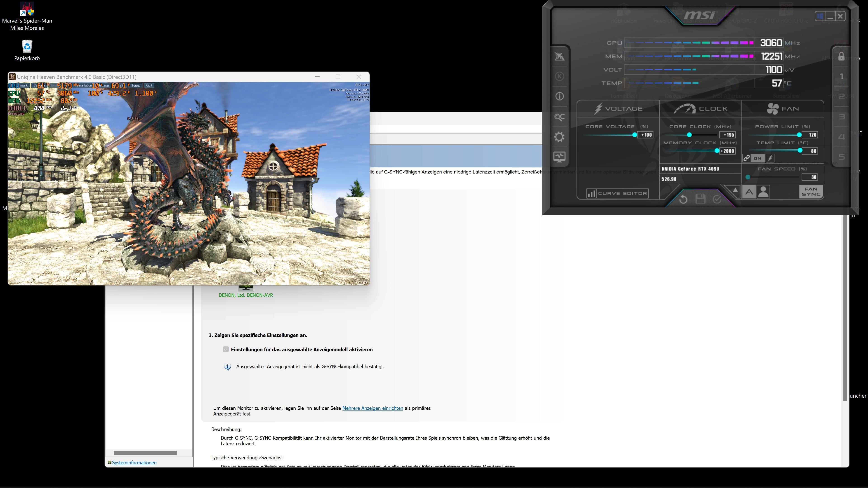The height and width of the screenshot is (488, 868).
Task: Click the chain link icon under Temp Limit
Action: point(747,158)
